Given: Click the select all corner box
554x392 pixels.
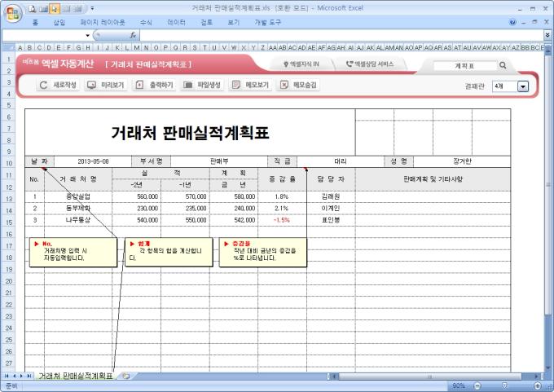Looking at the screenshot, I should click(8, 47).
